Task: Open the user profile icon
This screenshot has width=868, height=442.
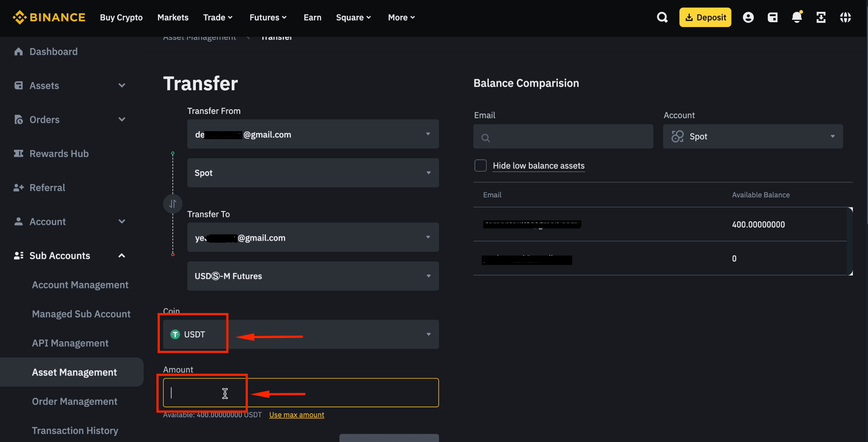Action: click(748, 17)
